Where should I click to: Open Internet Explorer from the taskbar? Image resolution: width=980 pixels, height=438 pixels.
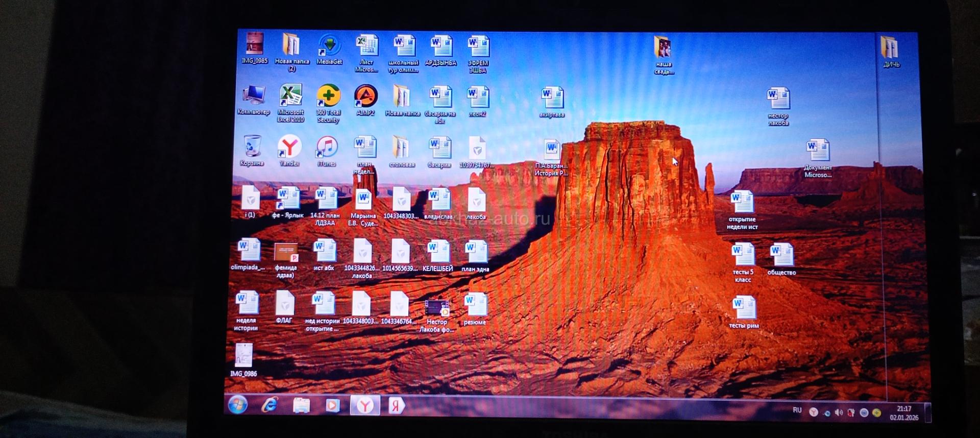269,405
